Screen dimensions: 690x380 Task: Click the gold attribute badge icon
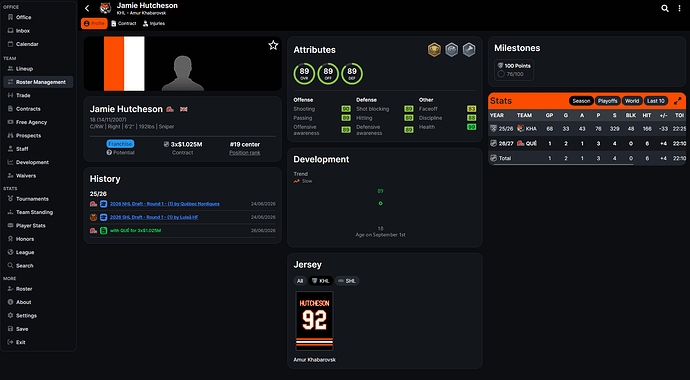coord(434,50)
